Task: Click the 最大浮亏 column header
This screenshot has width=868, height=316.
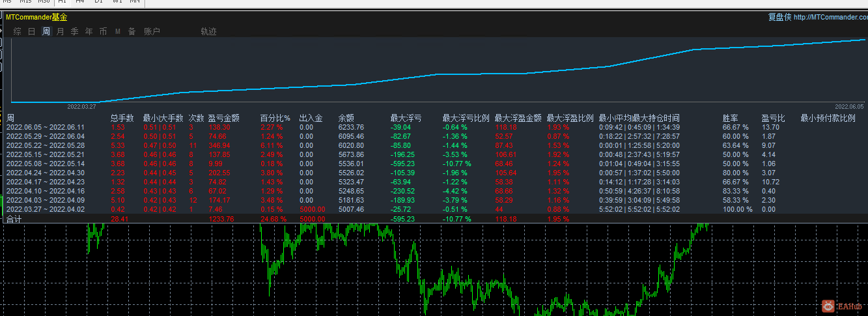Action: click(406, 119)
